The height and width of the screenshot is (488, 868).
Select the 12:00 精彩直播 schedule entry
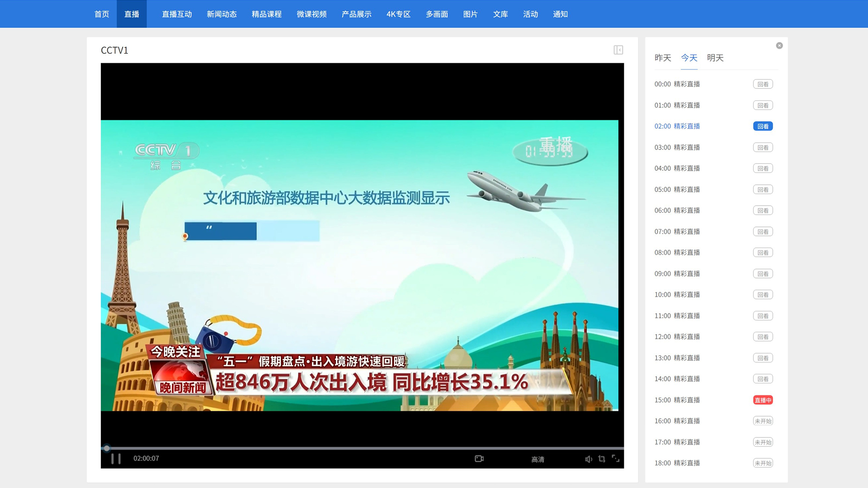click(x=677, y=337)
